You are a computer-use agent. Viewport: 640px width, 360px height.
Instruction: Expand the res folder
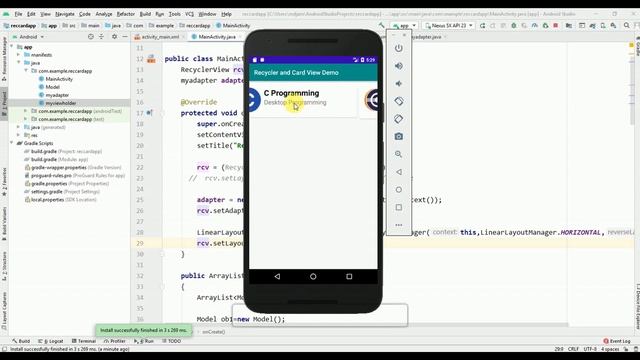tap(18, 135)
